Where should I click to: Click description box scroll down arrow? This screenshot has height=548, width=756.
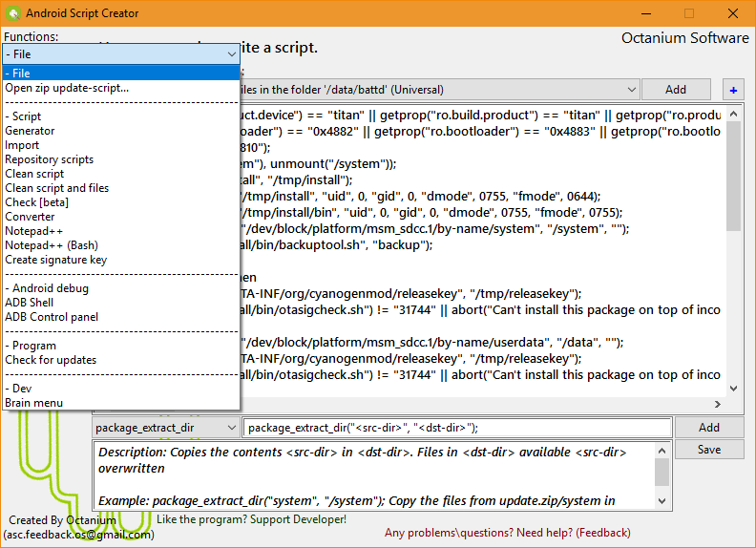(662, 501)
